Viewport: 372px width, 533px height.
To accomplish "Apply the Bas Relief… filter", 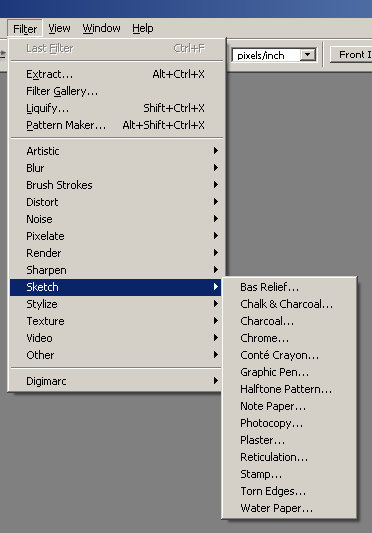I will pyautogui.click(x=289, y=287).
